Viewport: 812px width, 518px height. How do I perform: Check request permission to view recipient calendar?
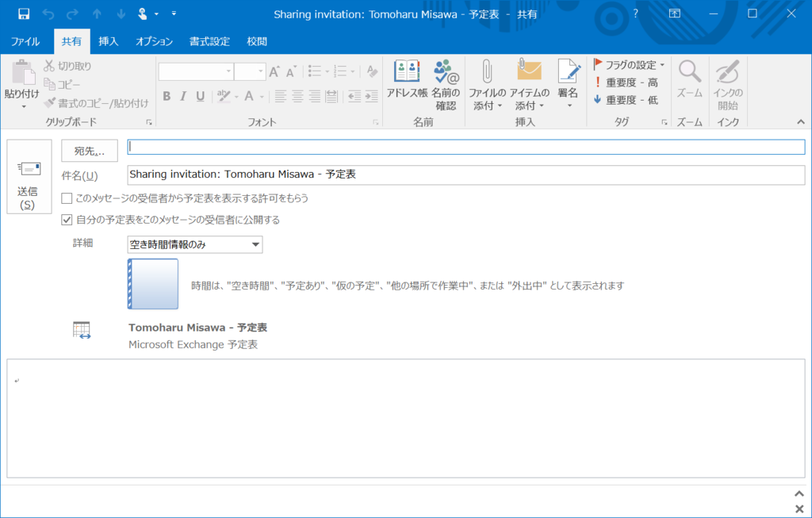click(x=67, y=198)
